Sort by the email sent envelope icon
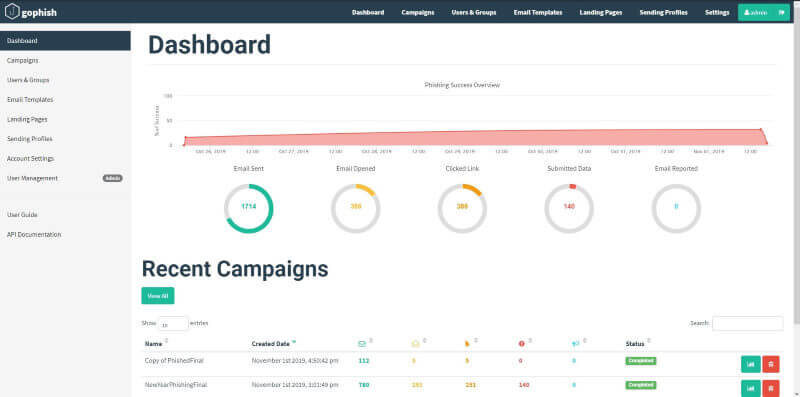Image resolution: width=800 pixels, height=397 pixels. pos(362,344)
